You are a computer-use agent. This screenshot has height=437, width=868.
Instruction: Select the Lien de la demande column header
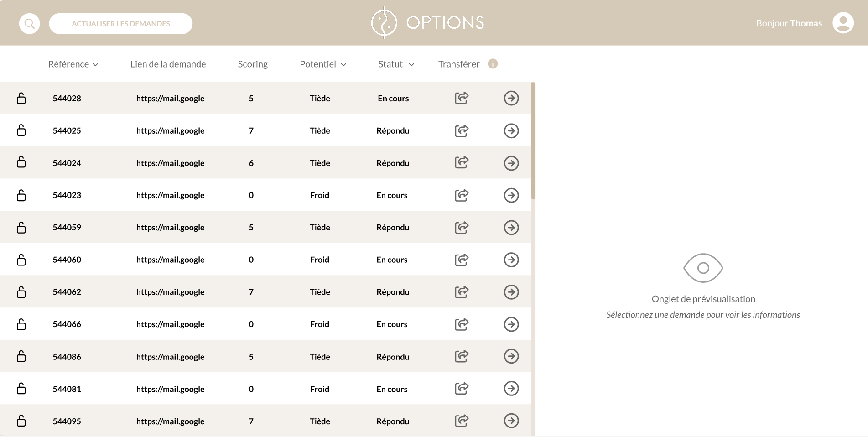click(168, 64)
